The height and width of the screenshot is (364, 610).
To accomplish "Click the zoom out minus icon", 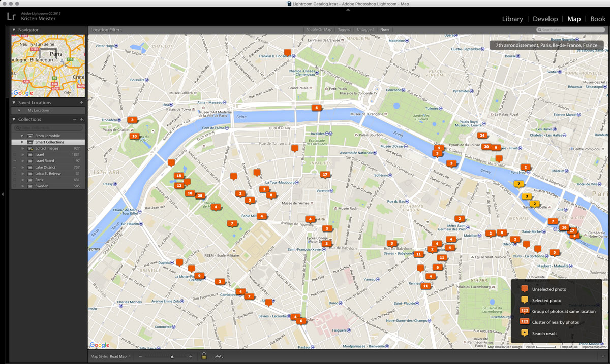I will (140, 356).
